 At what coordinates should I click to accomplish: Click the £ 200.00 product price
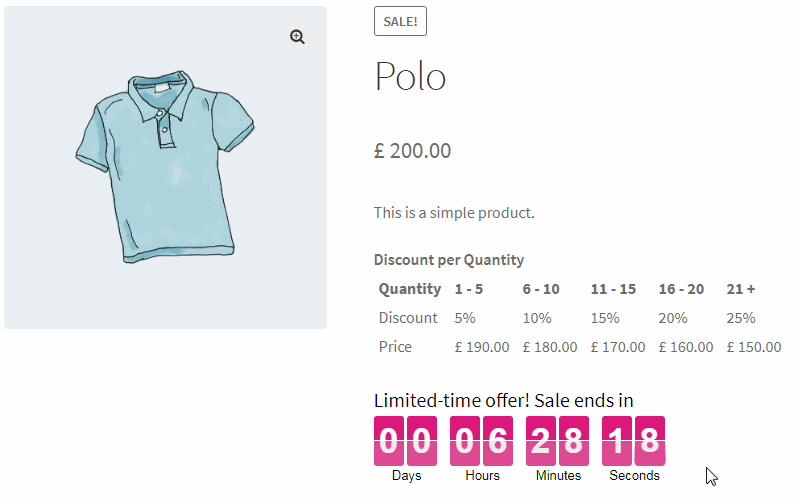pyautogui.click(x=412, y=151)
